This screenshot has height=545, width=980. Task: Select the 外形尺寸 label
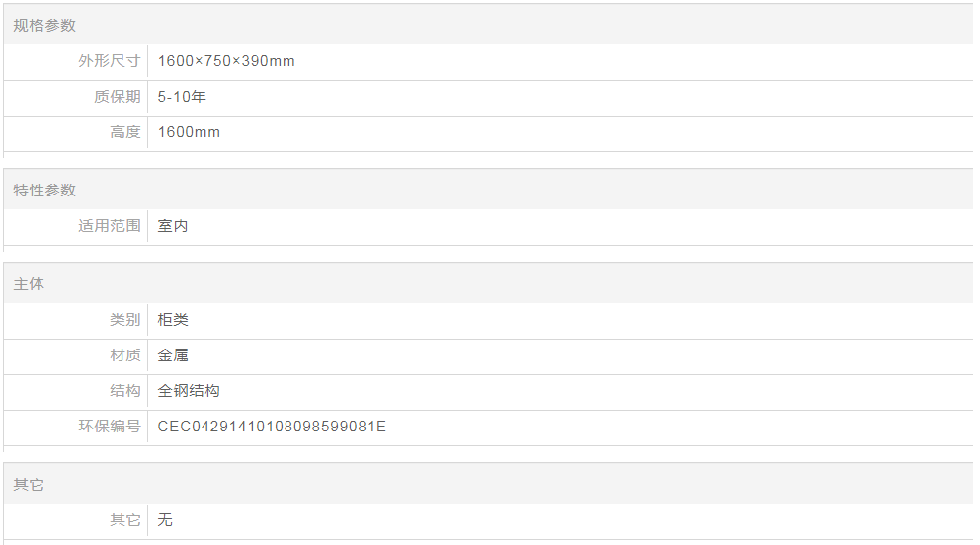coord(110,61)
